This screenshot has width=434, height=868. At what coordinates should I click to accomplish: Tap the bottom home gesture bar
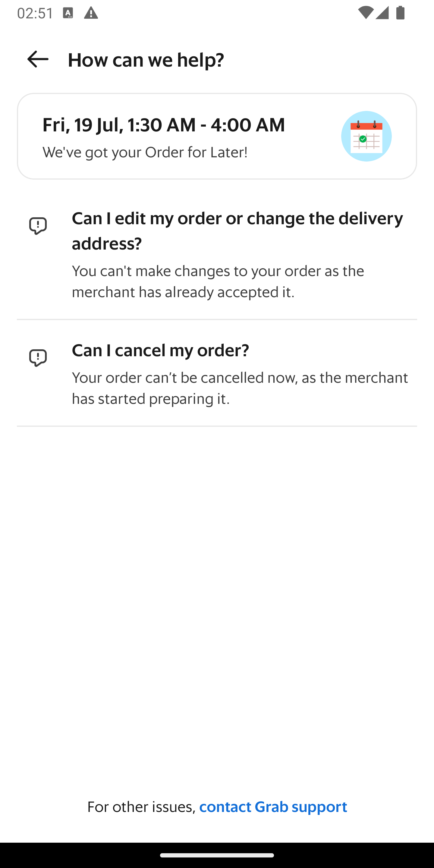click(x=217, y=855)
